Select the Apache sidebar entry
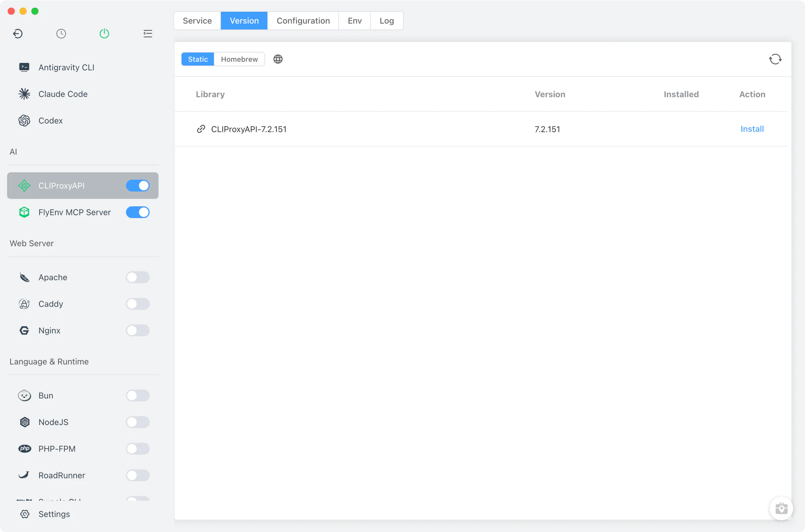This screenshot has height=532, width=805. click(x=83, y=277)
